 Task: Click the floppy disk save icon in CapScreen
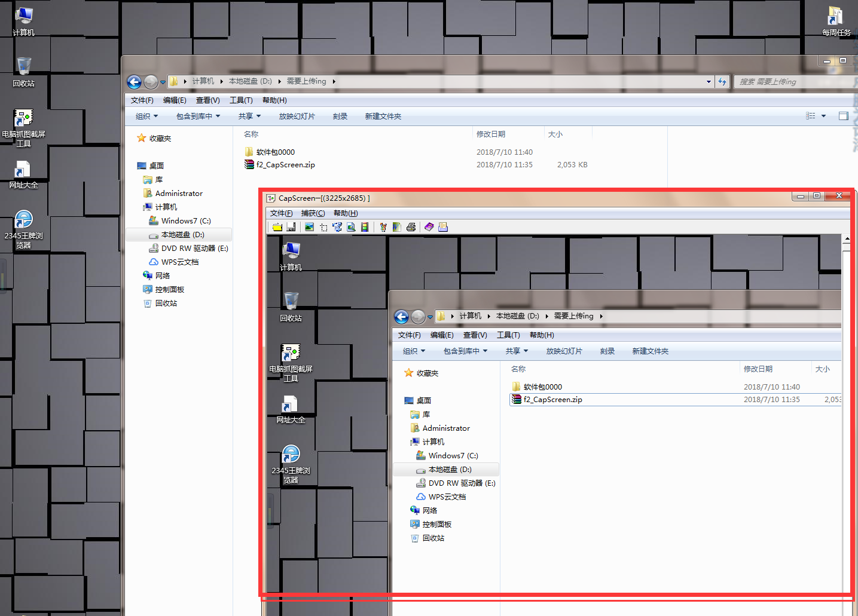pyautogui.click(x=291, y=227)
